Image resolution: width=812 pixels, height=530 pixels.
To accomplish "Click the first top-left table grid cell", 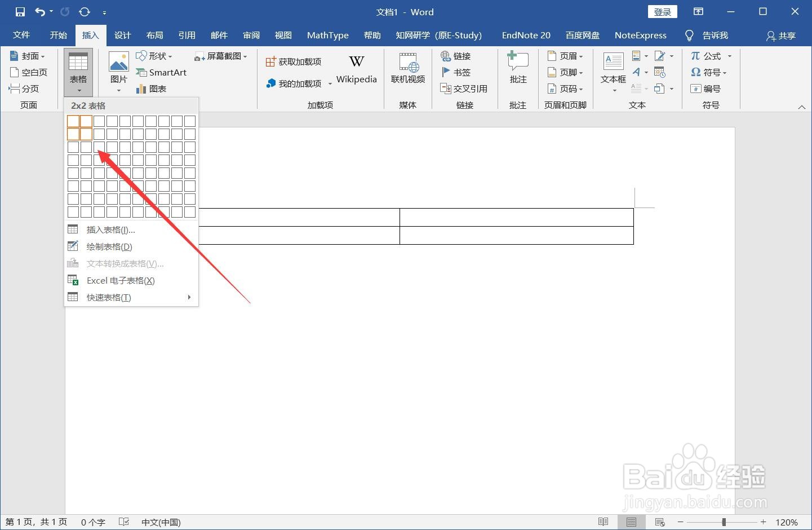I will pyautogui.click(x=73, y=121).
